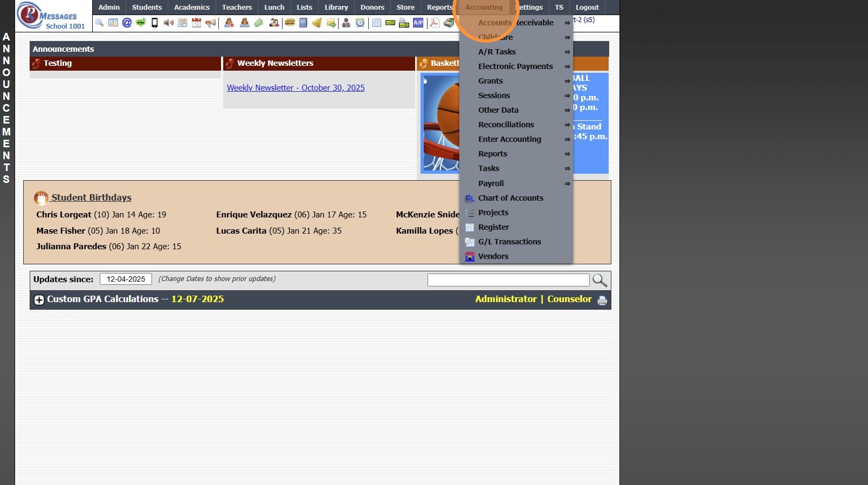Open the Students menu
The width and height of the screenshot is (868, 485).
coord(147,8)
